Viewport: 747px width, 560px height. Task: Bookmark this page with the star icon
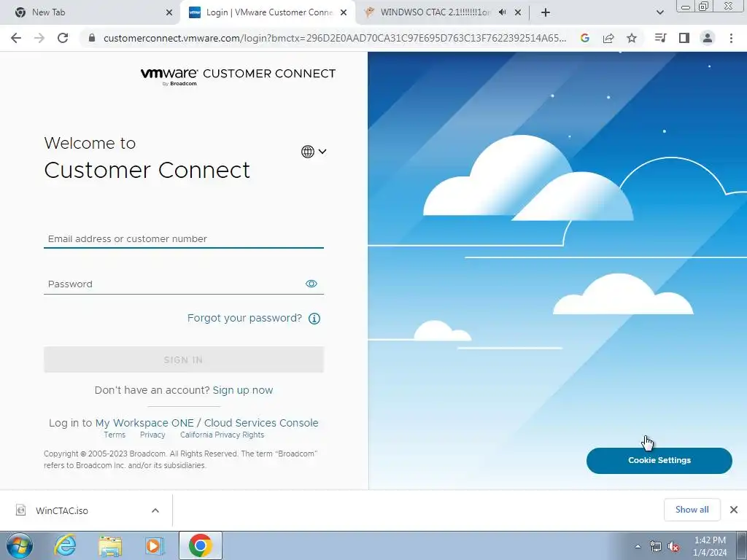632,38
